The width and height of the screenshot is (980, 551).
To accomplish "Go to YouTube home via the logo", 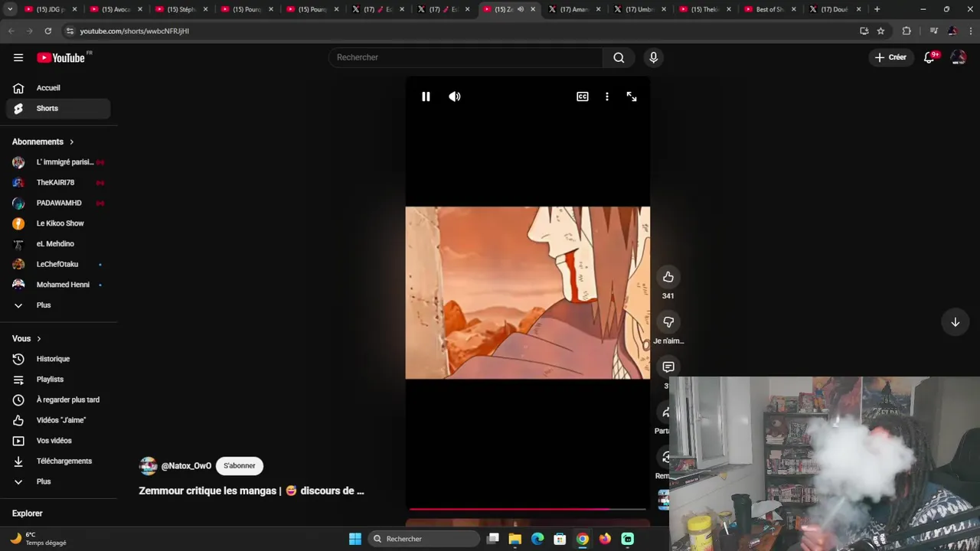I will tap(61, 57).
